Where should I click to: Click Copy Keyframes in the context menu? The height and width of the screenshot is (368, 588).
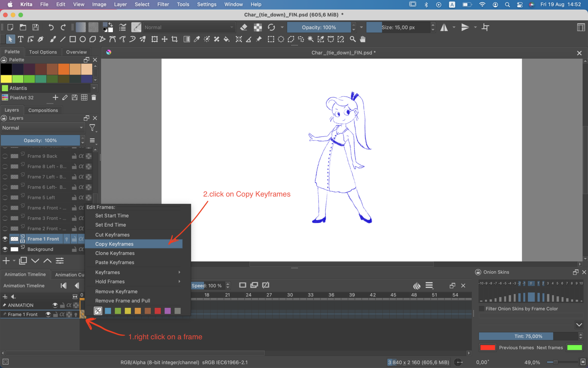pyautogui.click(x=114, y=244)
